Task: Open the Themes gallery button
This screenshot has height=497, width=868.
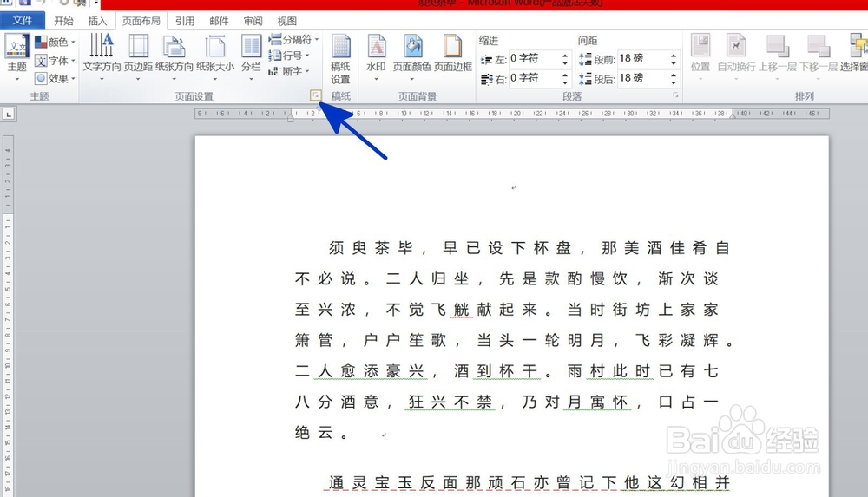Action: 16,56
